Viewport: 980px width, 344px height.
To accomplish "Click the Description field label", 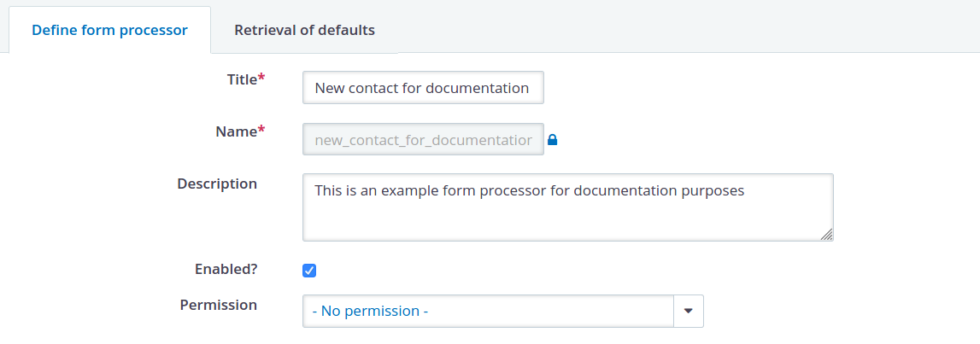I will tap(217, 184).
